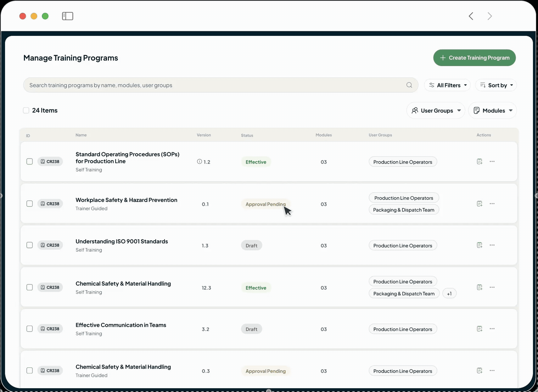Image resolution: width=538 pixels, height=392 pixels.
Task: Click the macOS back navigation arrow
Action: (471, 16)
